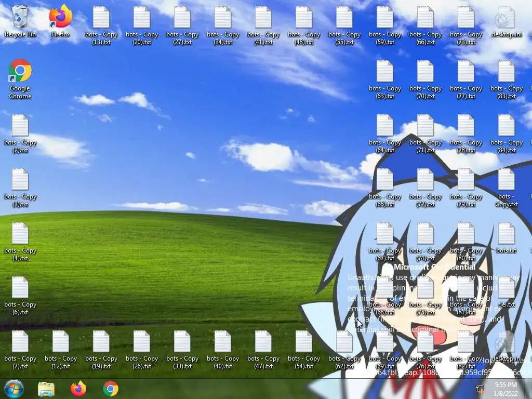Click bots - Copy (41).txt icon
The width and height of the screenshot is (532, 399).
click(x=263, y=26)
